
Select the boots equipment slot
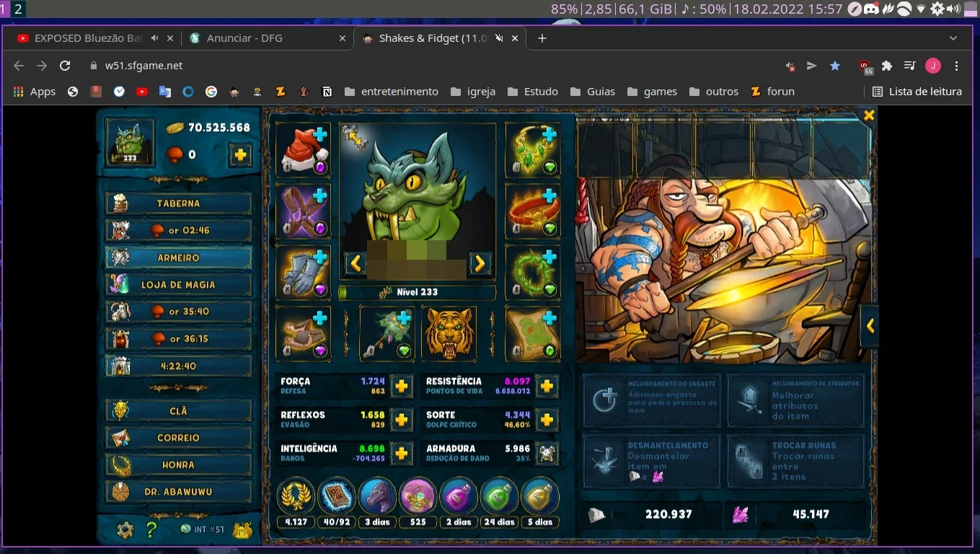[303, 333]
